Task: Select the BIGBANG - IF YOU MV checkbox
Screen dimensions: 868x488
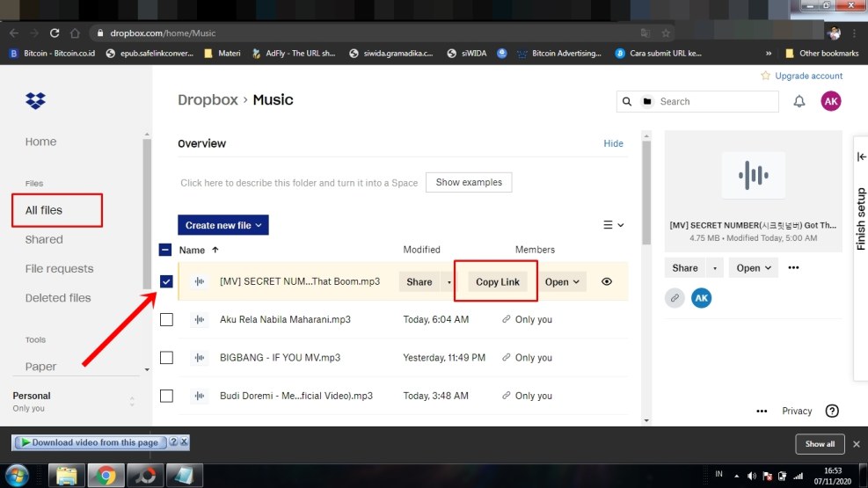Action: (x=166, y=358)
